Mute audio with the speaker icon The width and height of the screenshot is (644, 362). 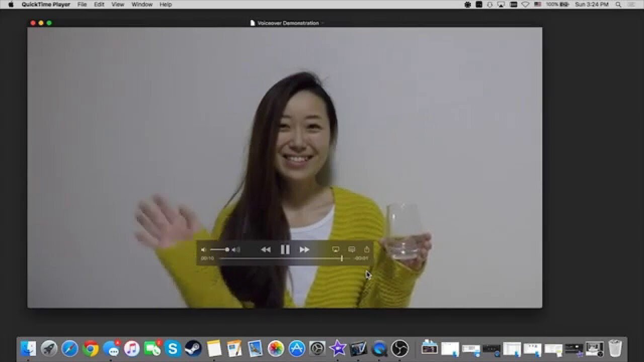[x=204, y=250]
